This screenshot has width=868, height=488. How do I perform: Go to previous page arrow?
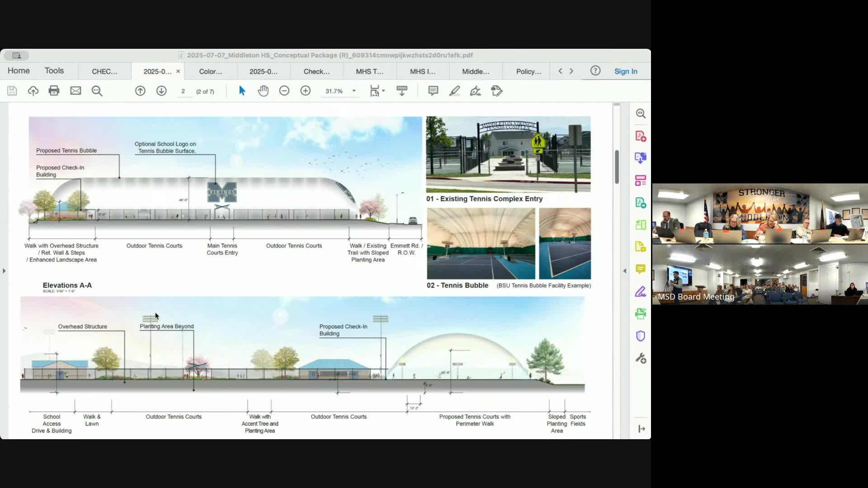click(140, 91)
